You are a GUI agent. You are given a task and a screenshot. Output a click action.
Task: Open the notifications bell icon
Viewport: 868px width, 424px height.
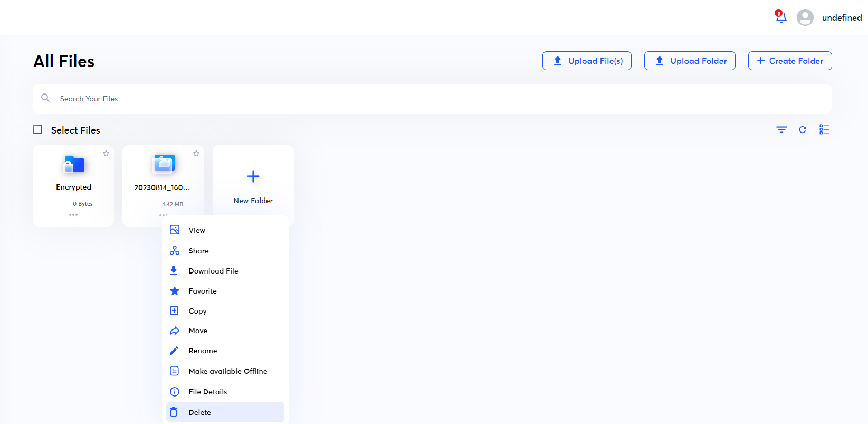coord(781,17)
